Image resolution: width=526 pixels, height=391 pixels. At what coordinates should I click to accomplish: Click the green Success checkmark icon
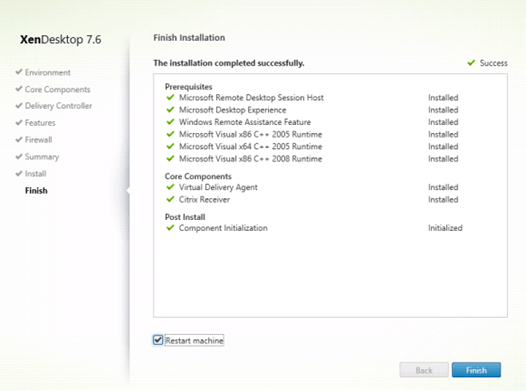coord(471,62)
